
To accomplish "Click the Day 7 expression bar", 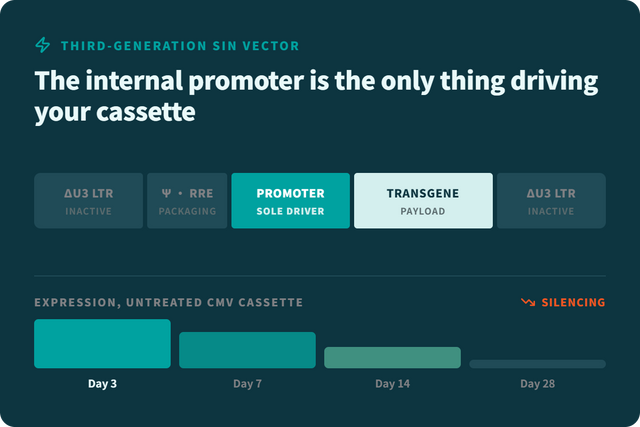I will click(247, 350).
